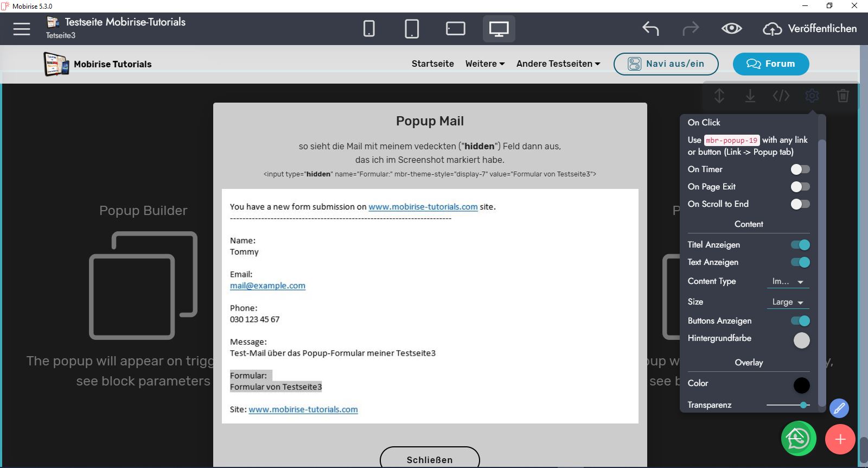Switch to tablet landscape preview

456,28
